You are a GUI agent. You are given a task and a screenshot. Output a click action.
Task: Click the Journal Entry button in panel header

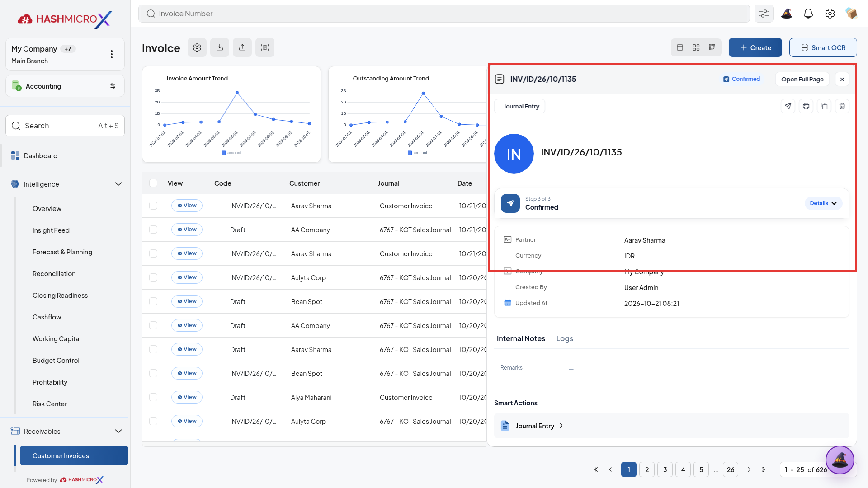tap(520, 106)
